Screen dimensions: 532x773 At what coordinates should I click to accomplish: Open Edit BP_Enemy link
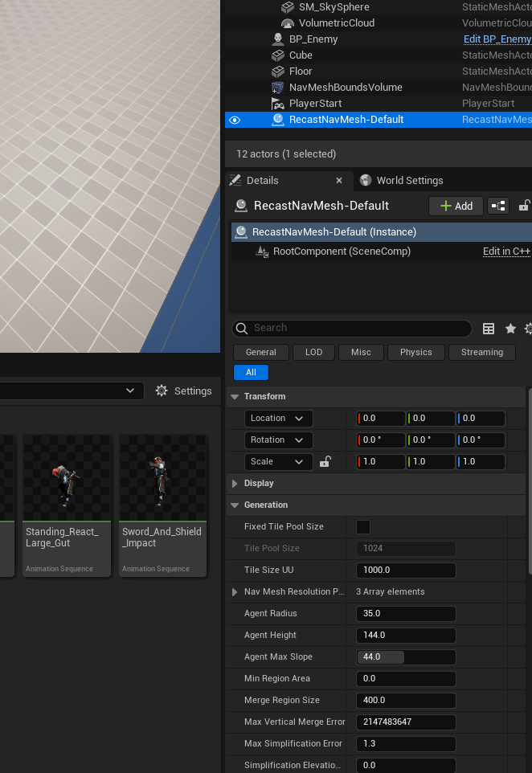[497, 39]
